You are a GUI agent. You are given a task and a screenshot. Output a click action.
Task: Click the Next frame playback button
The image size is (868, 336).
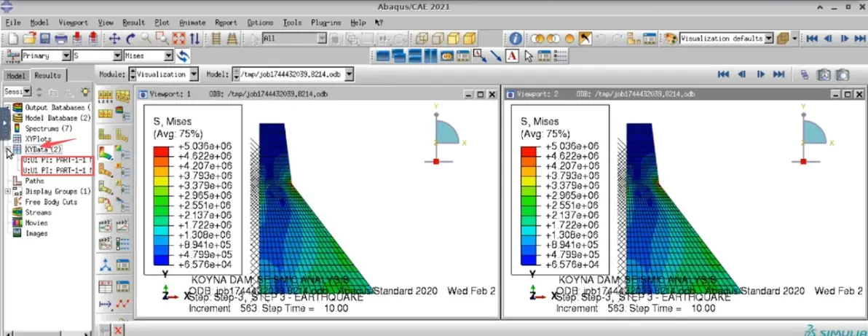pyautogui.click(x=844, y=38)
